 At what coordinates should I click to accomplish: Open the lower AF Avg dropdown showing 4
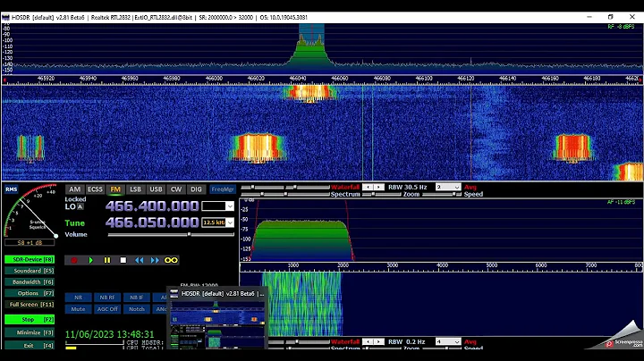pyautogui.click(x=448, y=341)
